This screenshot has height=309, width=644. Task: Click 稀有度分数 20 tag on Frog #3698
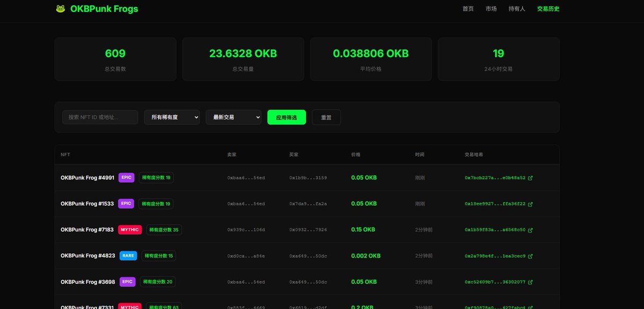pos(157,282)
